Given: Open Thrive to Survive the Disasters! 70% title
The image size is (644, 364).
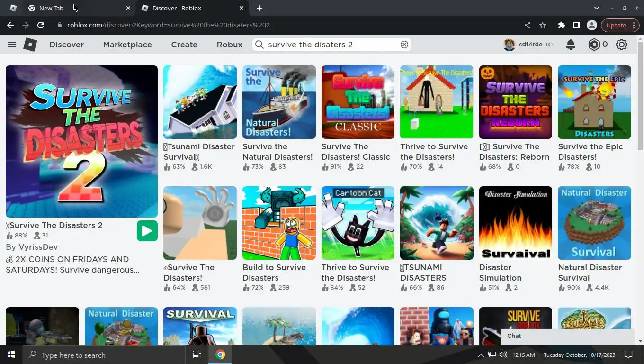Looking at the screenshot, I should pos(434,152).
